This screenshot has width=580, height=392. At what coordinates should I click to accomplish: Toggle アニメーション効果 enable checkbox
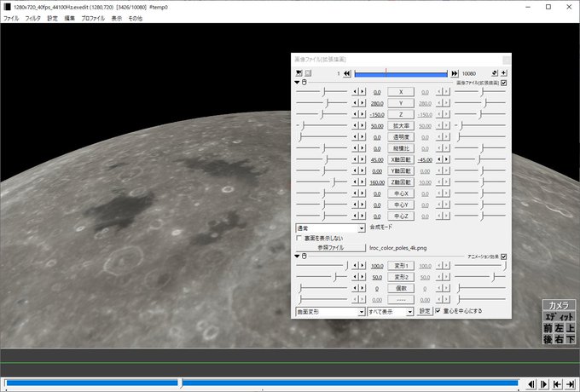(504, 257)
